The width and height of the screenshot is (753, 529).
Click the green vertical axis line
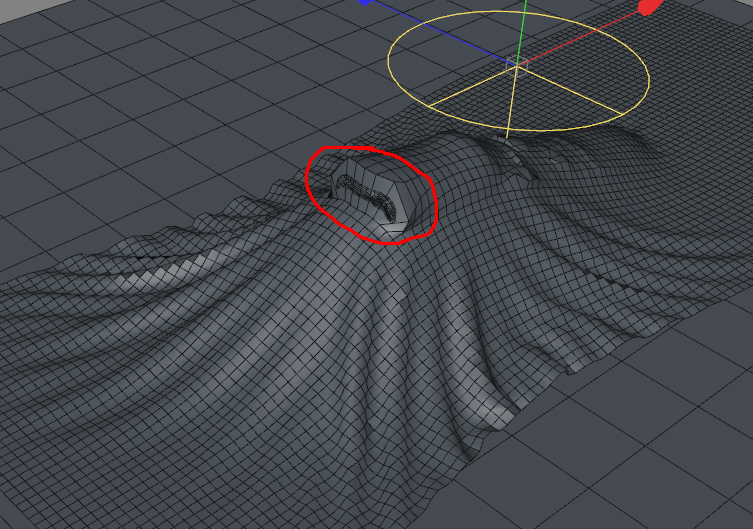[522, 32]
